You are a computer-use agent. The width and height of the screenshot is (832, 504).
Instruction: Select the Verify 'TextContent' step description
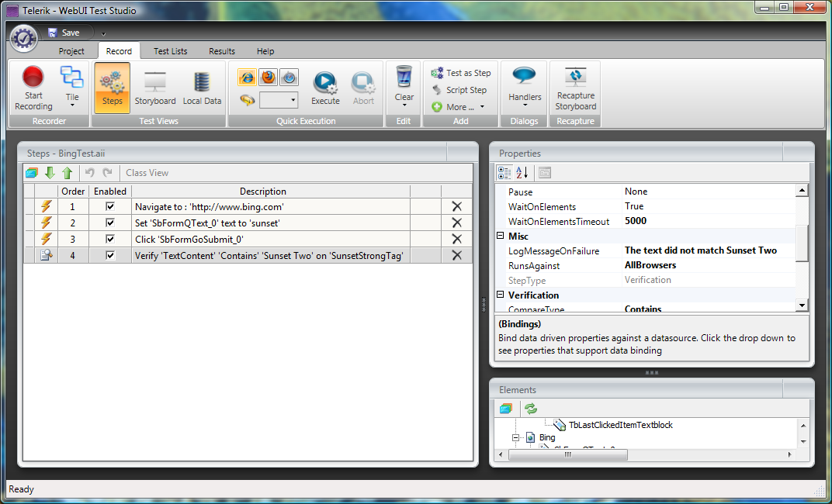[269, 255]
